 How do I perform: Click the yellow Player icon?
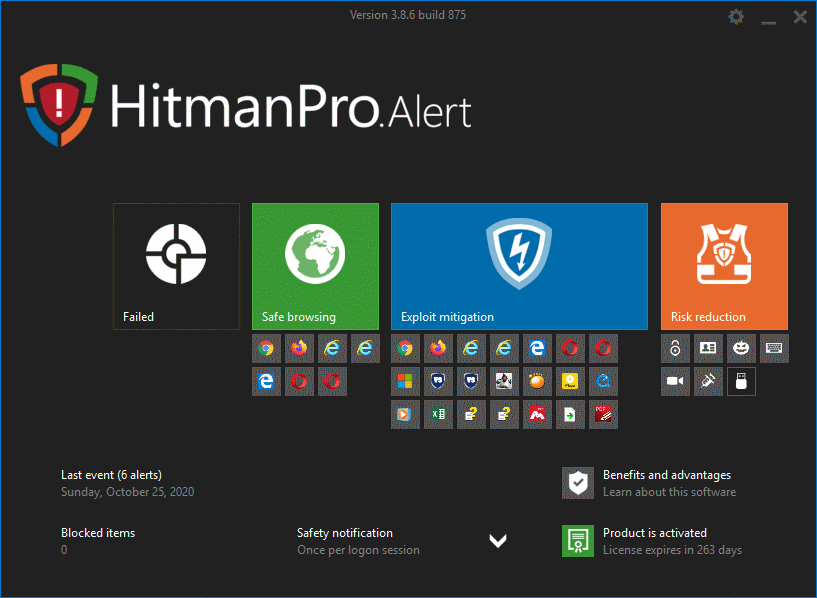[570, 382]
